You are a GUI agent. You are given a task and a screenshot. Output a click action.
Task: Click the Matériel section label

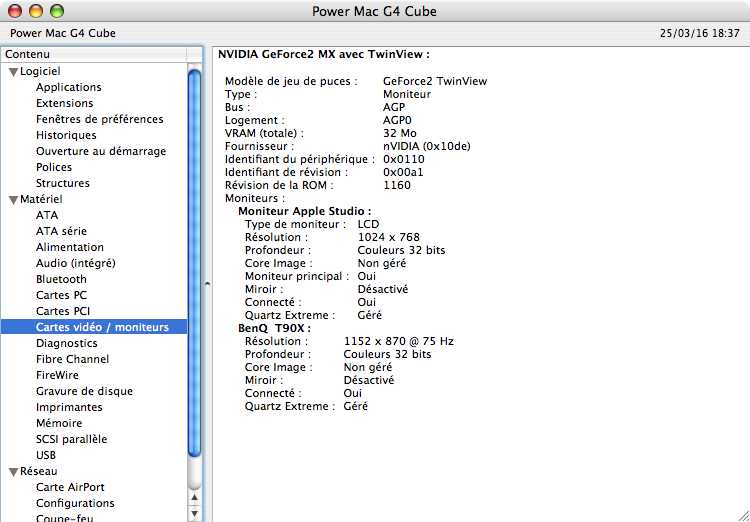click(x=41, y=199)
